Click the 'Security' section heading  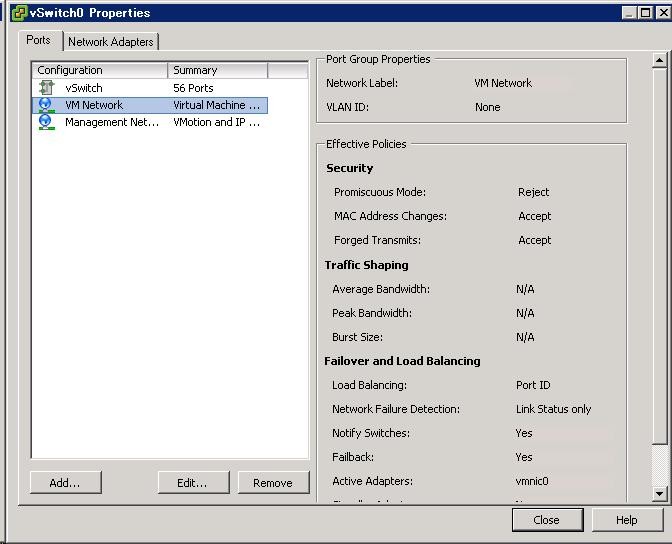coord(350,168)
